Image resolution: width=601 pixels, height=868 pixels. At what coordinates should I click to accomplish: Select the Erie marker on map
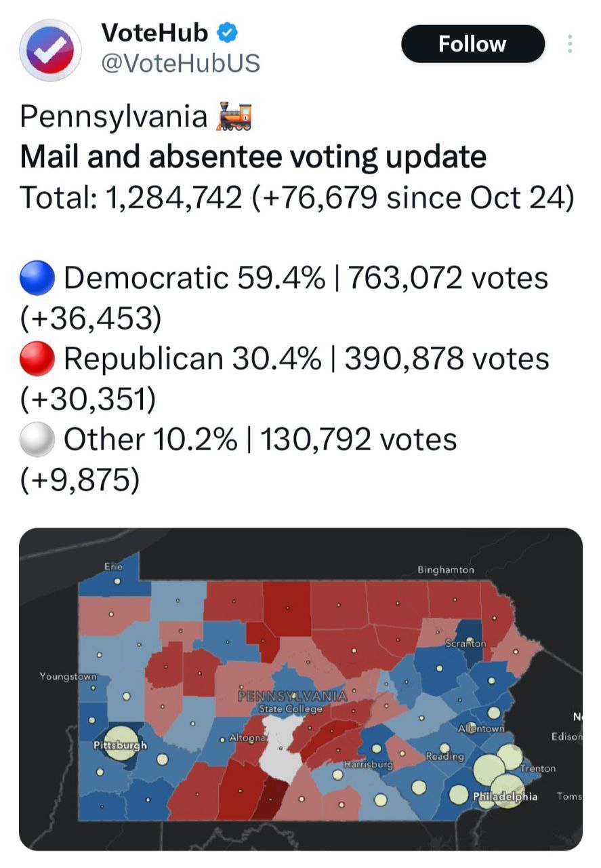pyautogui.click(x=117, y=581)
